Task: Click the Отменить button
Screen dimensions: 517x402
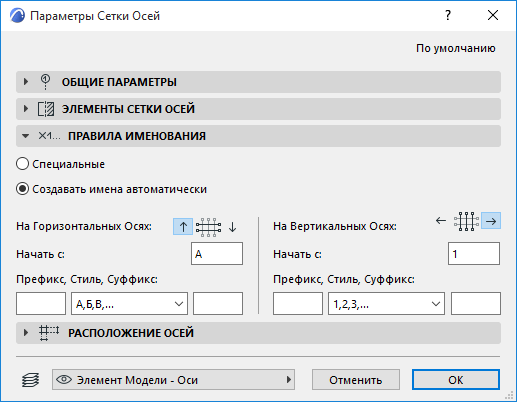Action: [356, 380]
